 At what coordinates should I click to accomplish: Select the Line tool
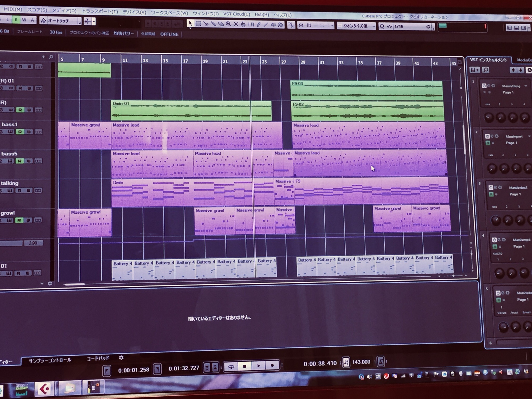(x=266, y=25)
